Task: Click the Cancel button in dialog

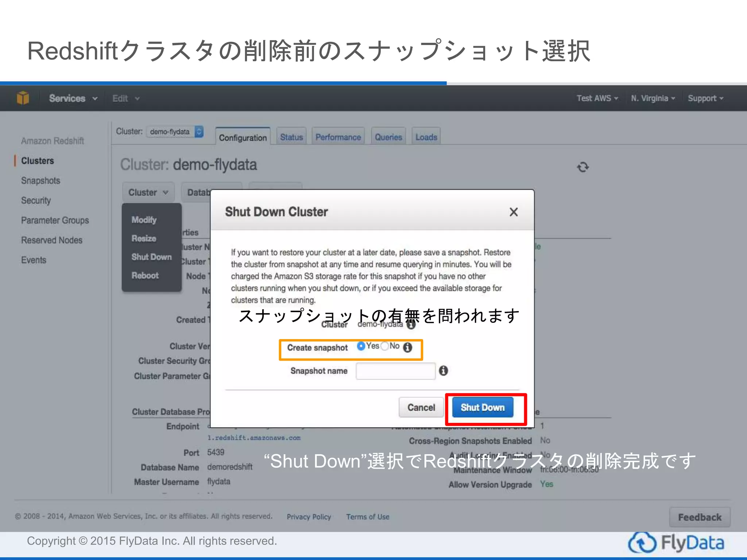Action: coord(421,407)
